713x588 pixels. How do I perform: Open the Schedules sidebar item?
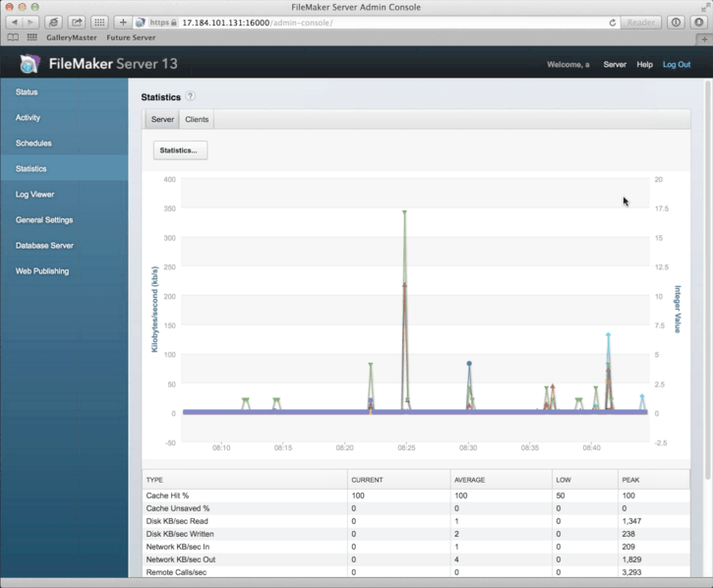tap(33, 144)
